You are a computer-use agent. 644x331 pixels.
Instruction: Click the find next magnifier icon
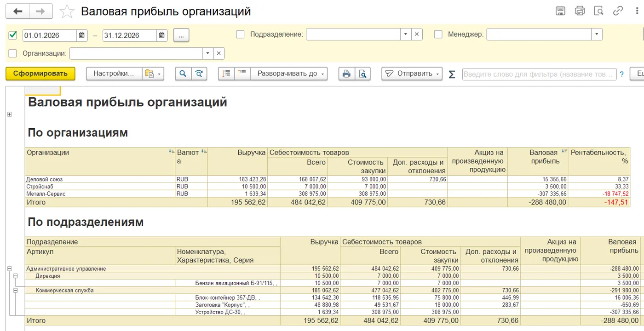pyautogui.click(x=199, y=74)
